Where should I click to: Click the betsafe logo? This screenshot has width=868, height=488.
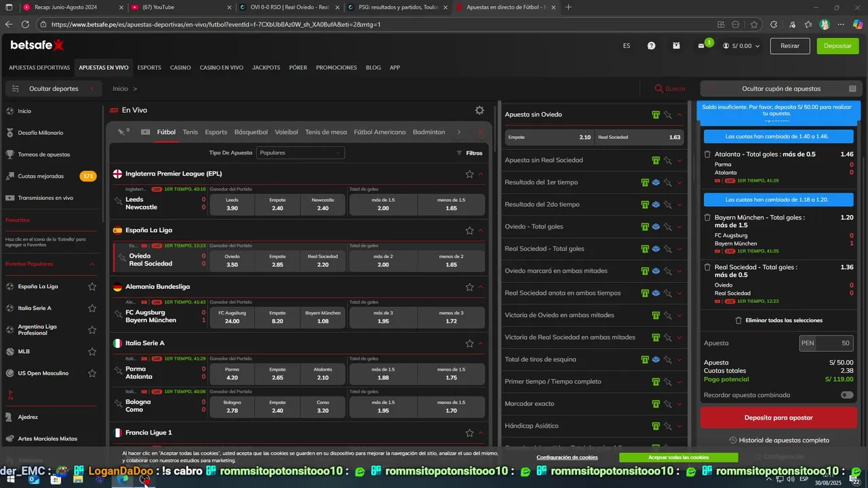coord(37,45)
